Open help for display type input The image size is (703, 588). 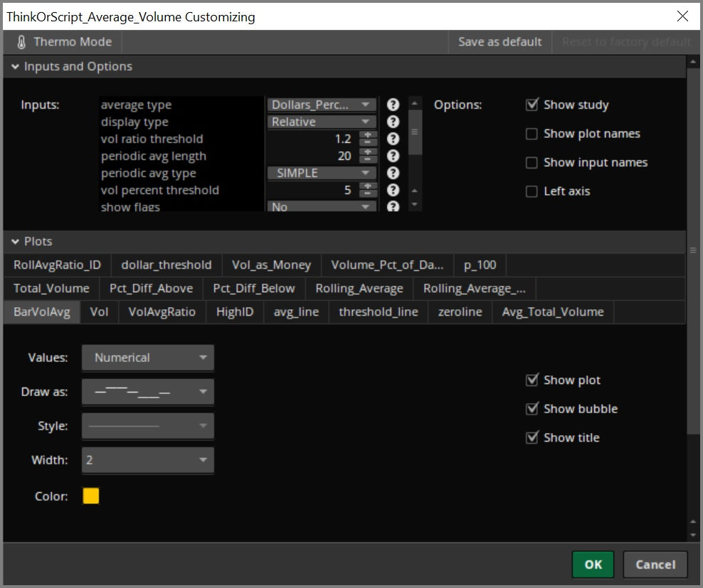tap(393, 122)
